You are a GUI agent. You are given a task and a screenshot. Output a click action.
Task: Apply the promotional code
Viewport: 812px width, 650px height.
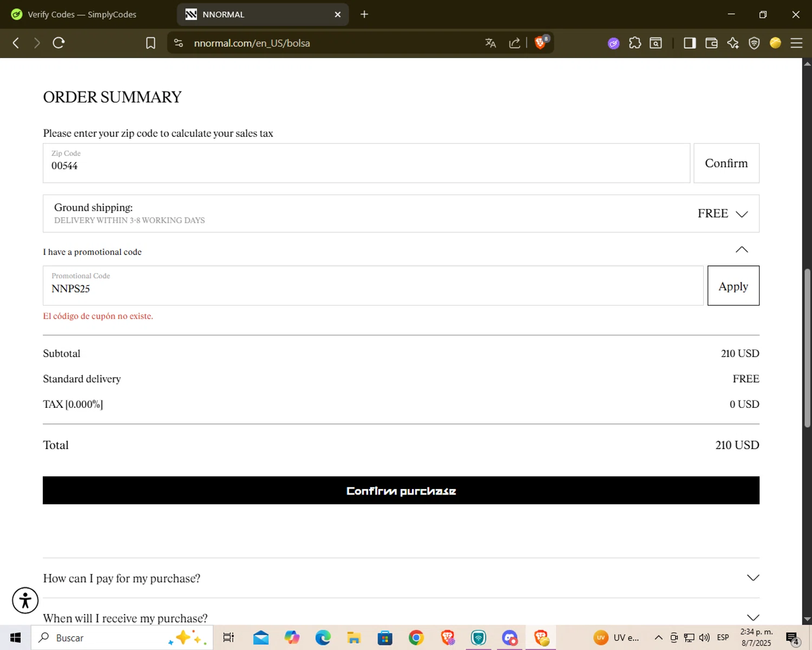click(x=734, y=285)
